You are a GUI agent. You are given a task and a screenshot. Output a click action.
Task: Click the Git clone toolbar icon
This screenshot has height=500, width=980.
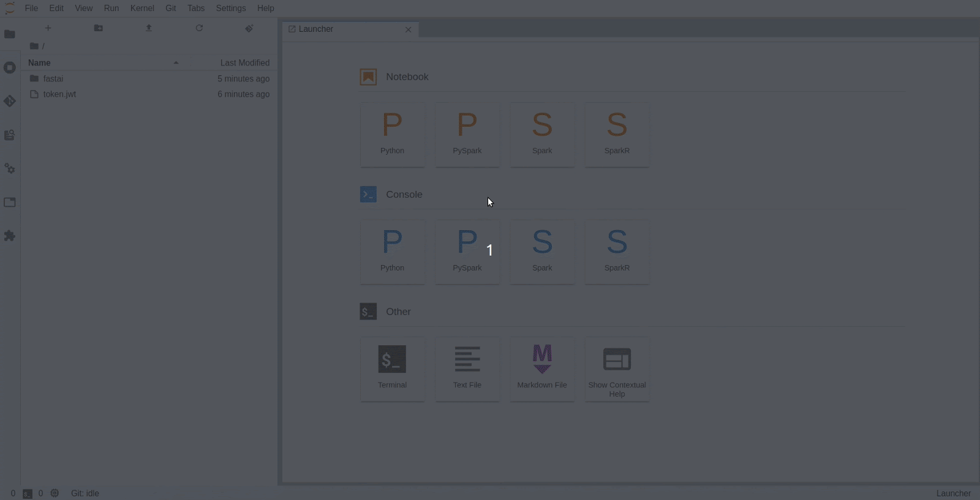click(249, 28)
